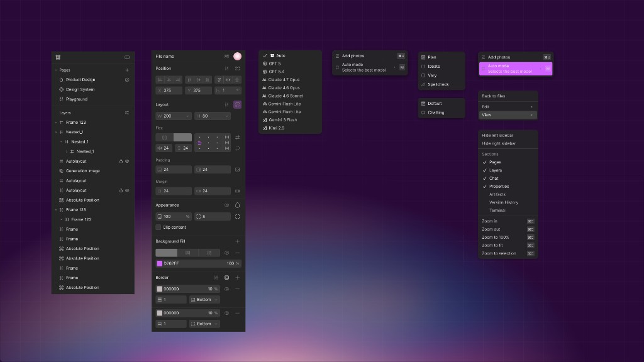Click the X 375 position field
The height and width of the screenshot is (362, 644).
pyautogui.click(x=169, y=90)
